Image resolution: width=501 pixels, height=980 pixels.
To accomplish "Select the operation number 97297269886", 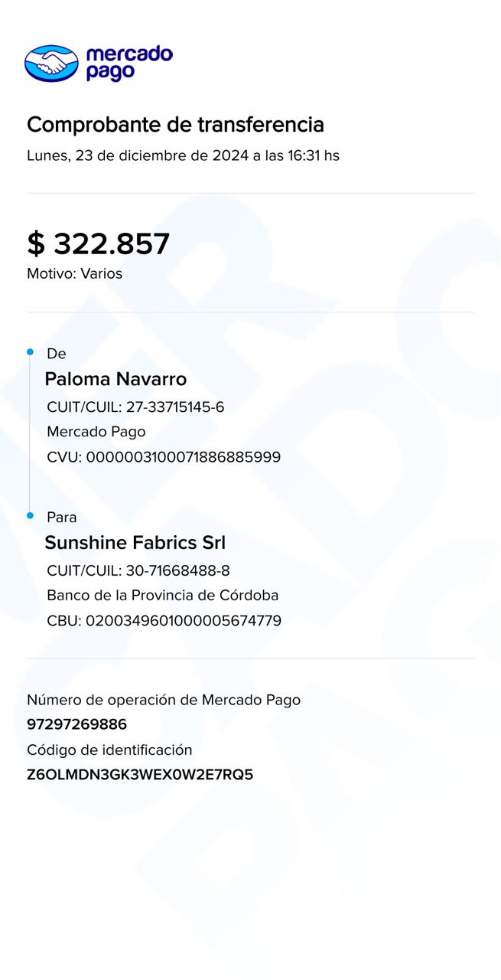I will click(x=76, y=724).
